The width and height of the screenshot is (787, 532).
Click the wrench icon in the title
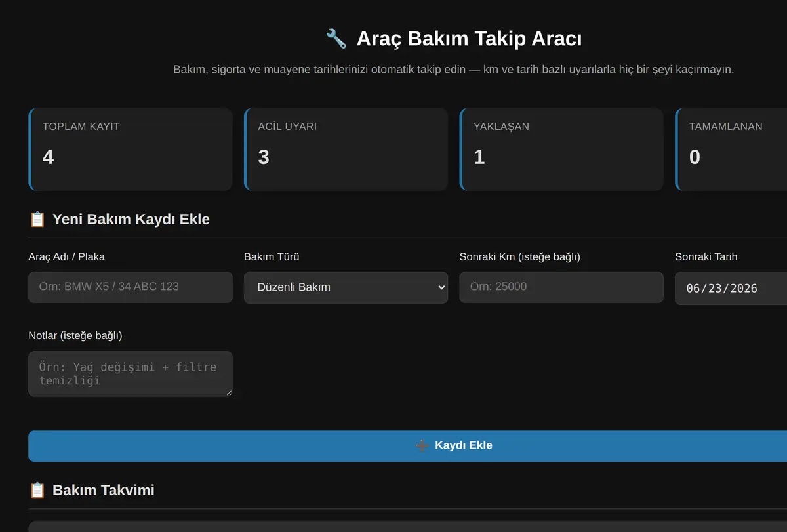point(336,39)
